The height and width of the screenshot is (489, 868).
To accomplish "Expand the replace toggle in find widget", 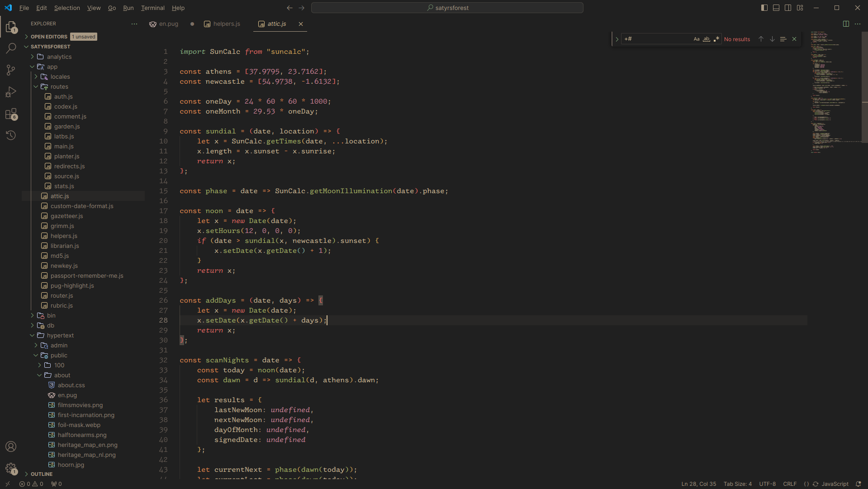I will click(617, 39).
